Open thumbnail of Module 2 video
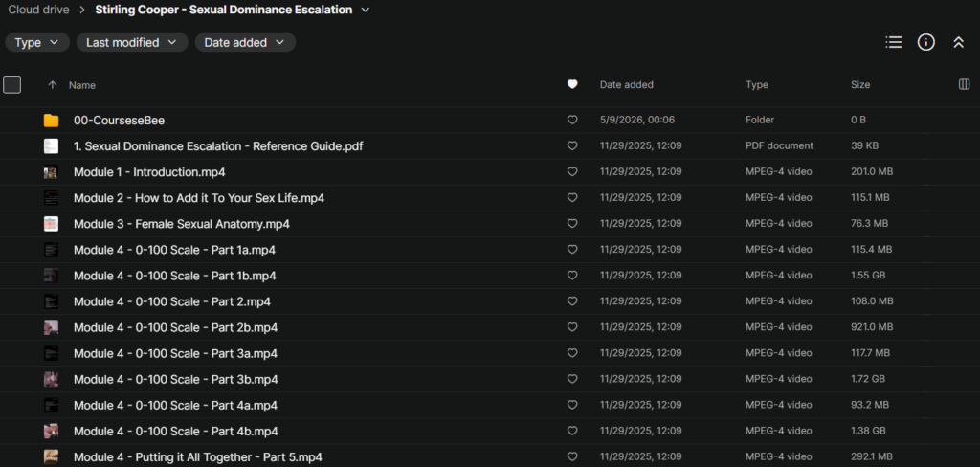Image resolution: width=980 pixels, height=467 pixels. click(52, 198)
